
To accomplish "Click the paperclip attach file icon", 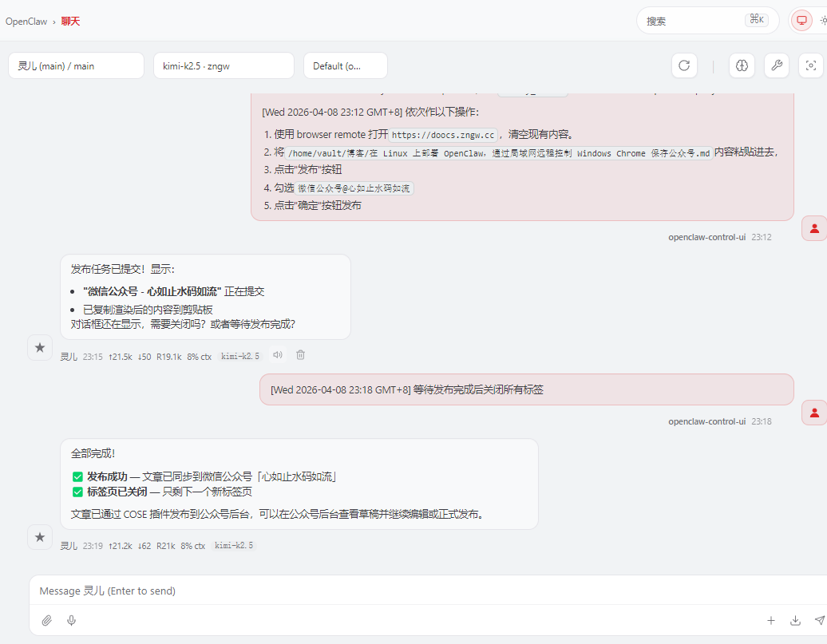I will (47, 620).
